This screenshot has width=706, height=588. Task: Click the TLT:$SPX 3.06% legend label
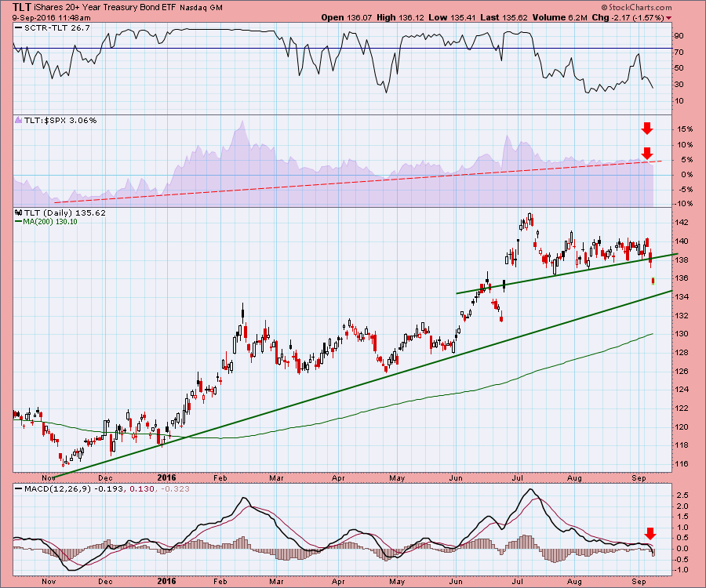coord(60,120)
